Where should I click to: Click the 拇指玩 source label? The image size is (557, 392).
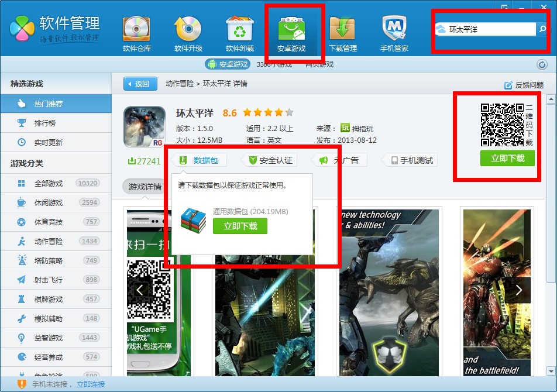click(x=357, y=128)
